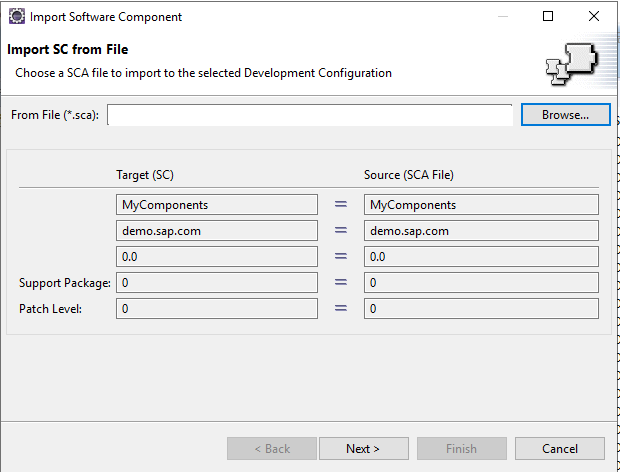Click the source Patch Level field
The image size is (620, 472).
[481, 308]
